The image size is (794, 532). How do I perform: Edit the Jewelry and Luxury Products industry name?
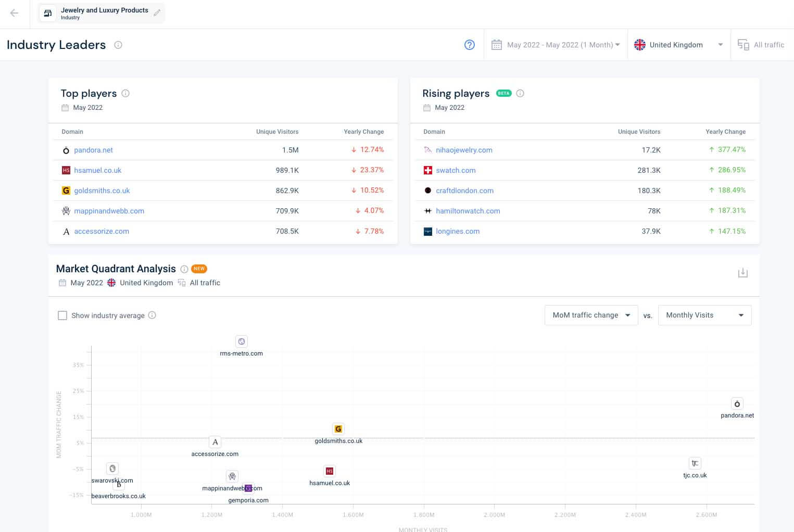coord(157,14)
